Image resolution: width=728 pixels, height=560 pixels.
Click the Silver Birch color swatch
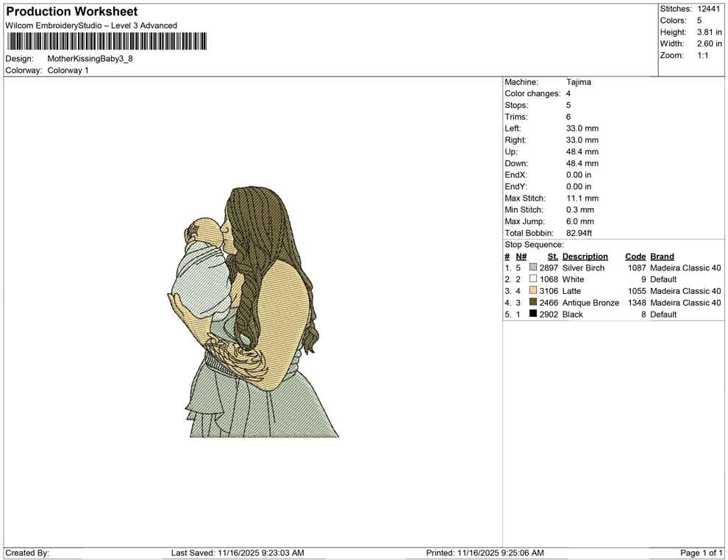point(533,268)
